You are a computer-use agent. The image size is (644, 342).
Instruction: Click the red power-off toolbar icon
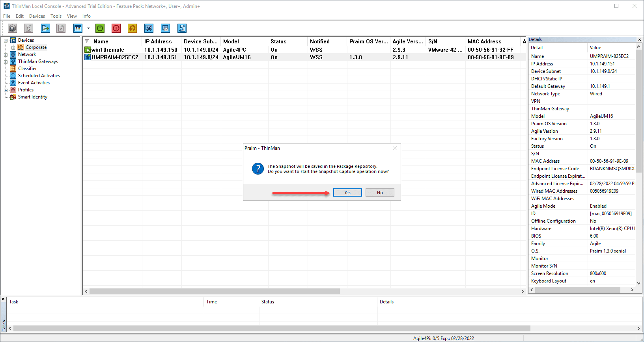click(x=116, y=28)
